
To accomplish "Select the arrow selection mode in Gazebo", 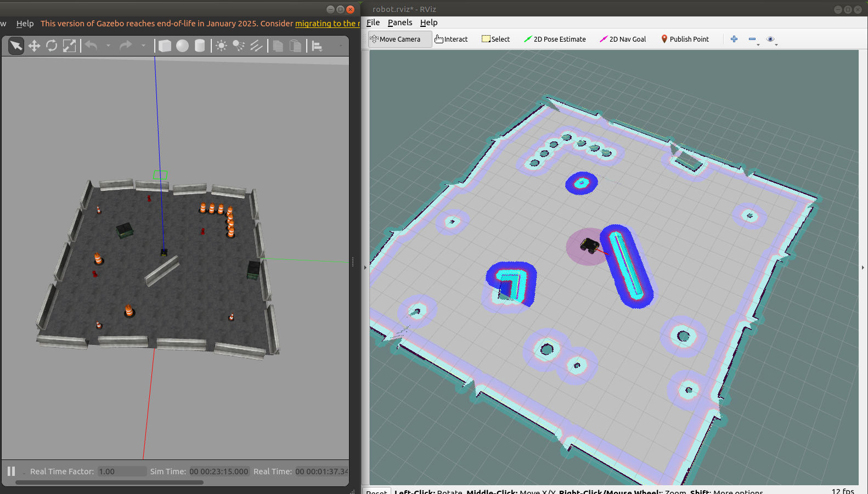I will pyautogui.click(x=16, y=46).
